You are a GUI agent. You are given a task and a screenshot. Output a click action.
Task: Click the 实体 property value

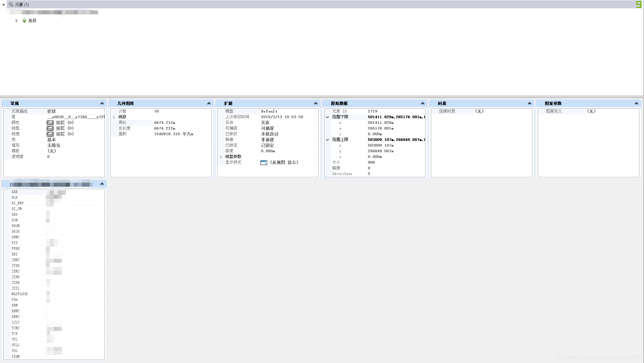tap(265, 123)
